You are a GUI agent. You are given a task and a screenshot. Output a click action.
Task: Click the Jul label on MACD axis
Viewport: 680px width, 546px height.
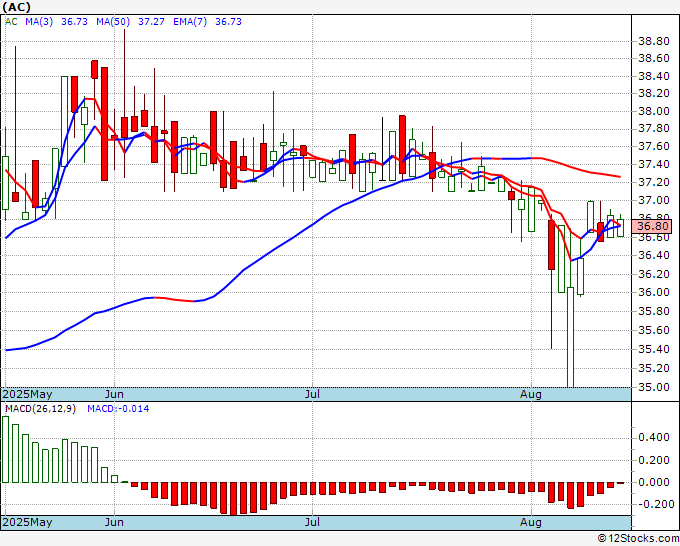click(x=312, y=522)
